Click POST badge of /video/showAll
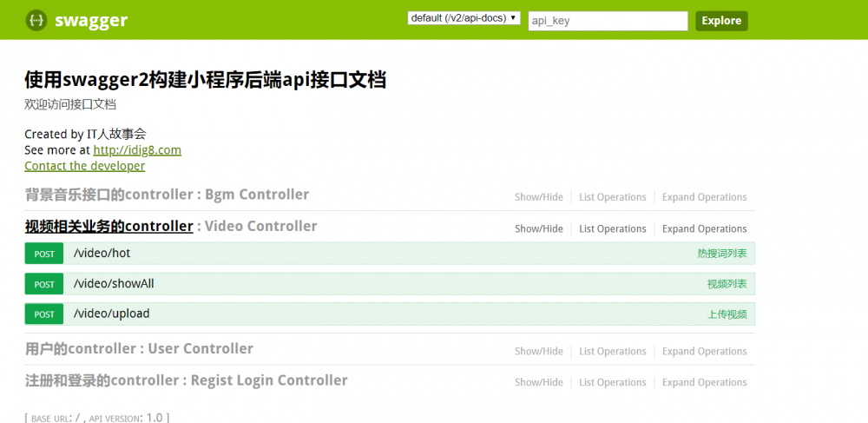The width and height of the screenshot is (868, 423). tap(44, 284)
